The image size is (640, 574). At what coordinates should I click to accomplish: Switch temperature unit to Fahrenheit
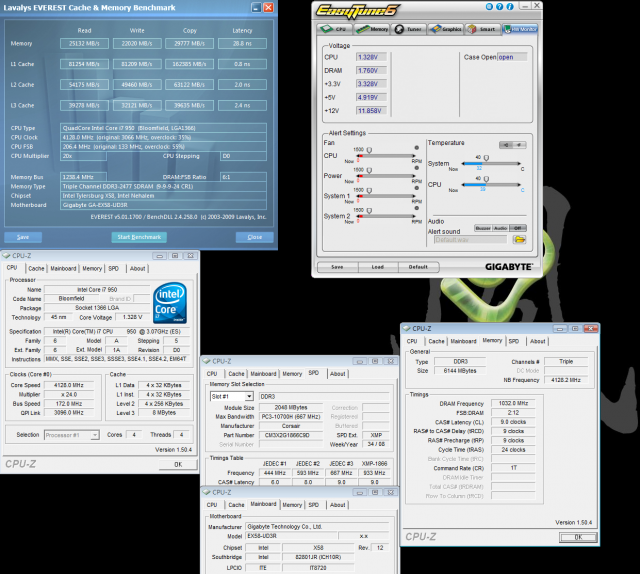(x=520, y=145)
